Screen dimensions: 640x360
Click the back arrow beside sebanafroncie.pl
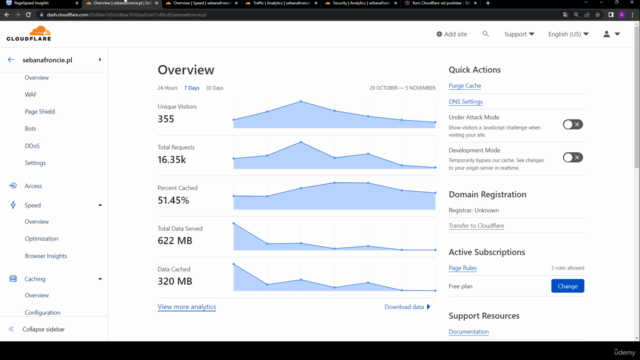[11, 60]
